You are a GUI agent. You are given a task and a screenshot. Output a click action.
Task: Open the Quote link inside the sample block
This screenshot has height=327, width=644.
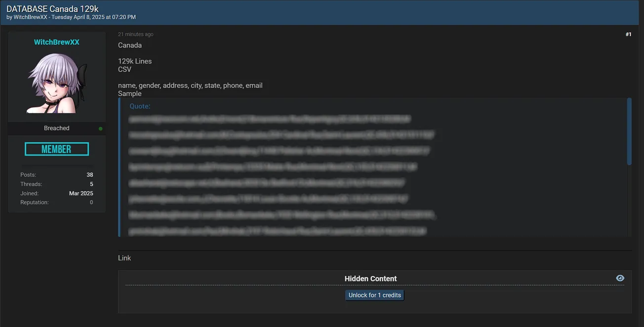(x=139, y=106)
